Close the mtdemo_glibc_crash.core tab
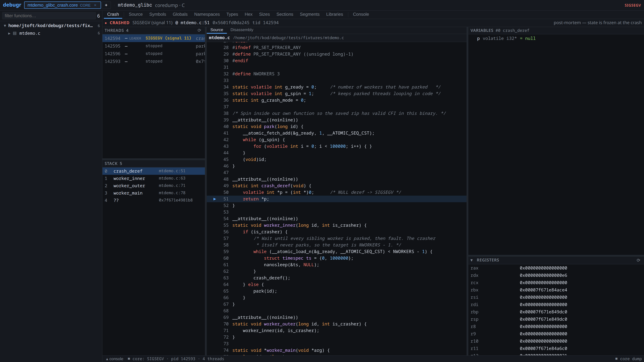This screenshot has width=644, height=362. [x=95, y=5]
